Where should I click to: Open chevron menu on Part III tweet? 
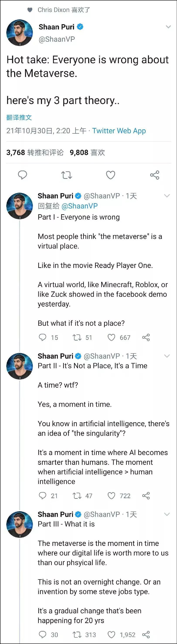pos(167,514)
